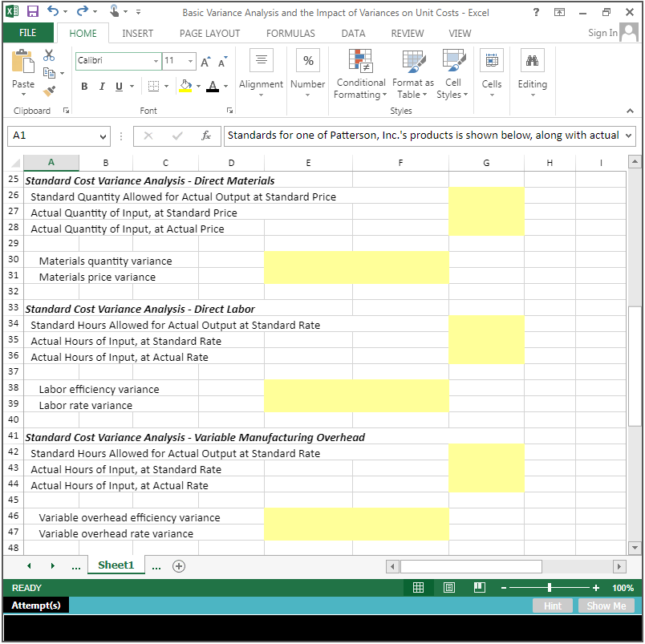Open the font size 11 dropdown
The height and width of the screenshot is (644, 645).
(x=190, y=61)
